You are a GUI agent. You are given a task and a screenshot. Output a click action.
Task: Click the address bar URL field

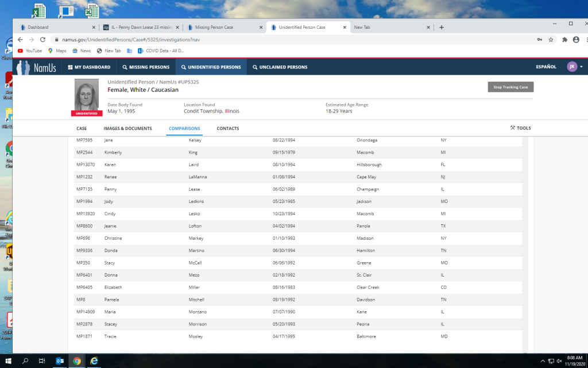[287, 40]
